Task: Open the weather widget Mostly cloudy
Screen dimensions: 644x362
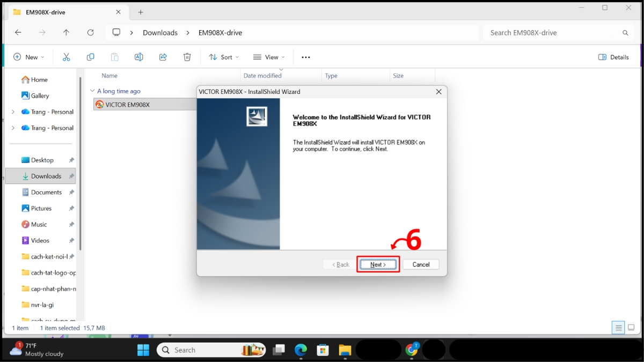Action: (x=37, y=350)
